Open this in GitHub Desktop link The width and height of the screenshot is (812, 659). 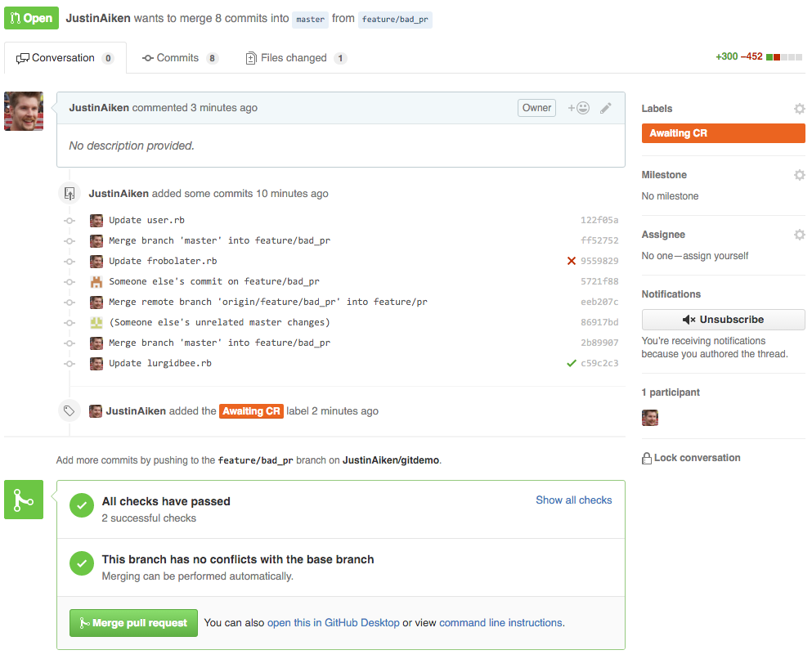tap(333, 623)
